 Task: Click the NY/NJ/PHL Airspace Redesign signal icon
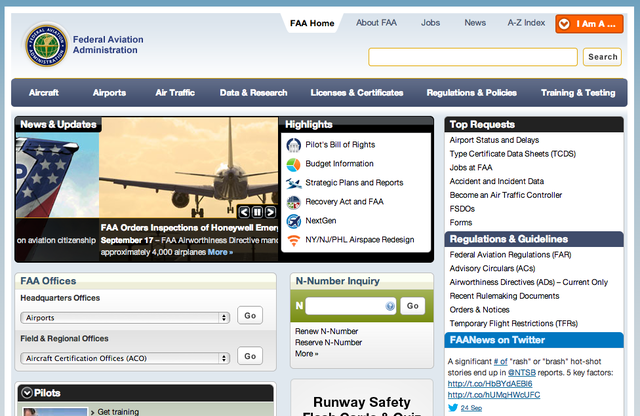293,240
